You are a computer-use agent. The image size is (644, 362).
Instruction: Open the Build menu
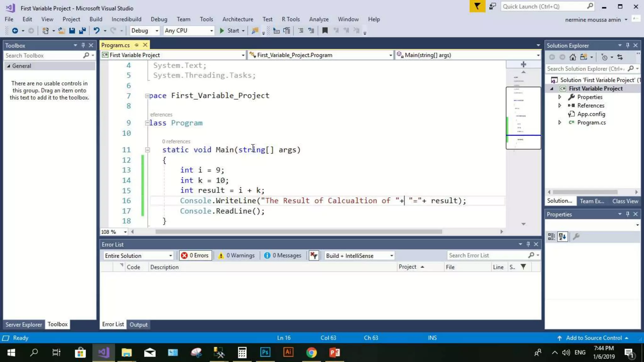point(96,19)
